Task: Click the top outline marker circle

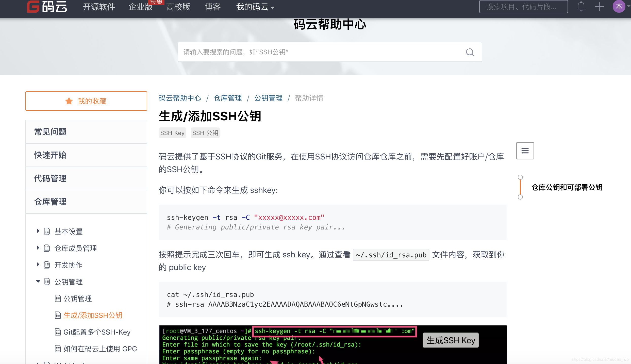Action: (520, 177)
